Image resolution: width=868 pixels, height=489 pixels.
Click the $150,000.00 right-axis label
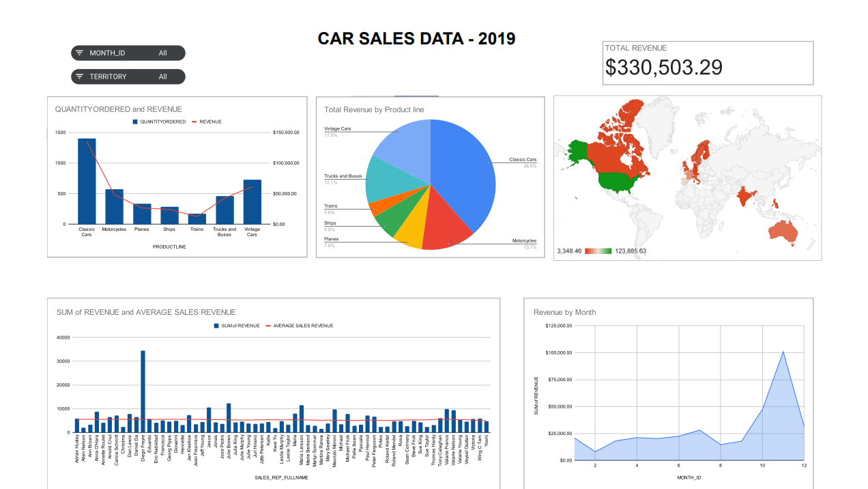(x=286, y=132)
